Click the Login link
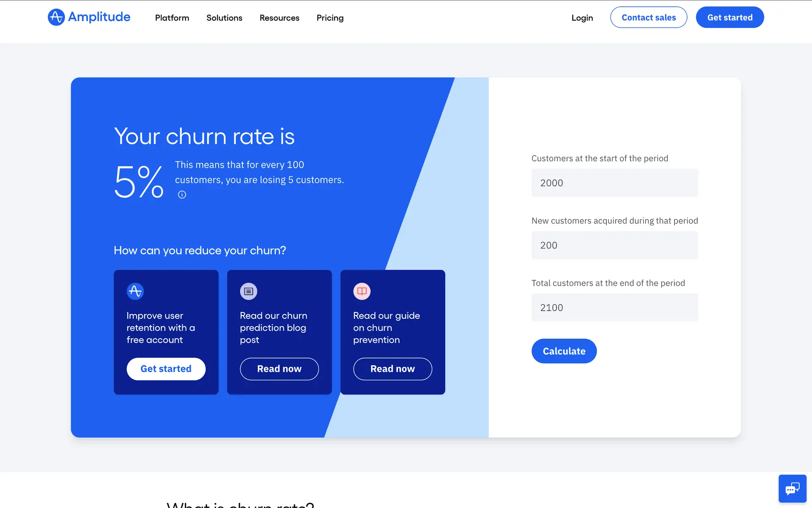 pos(582,18)
